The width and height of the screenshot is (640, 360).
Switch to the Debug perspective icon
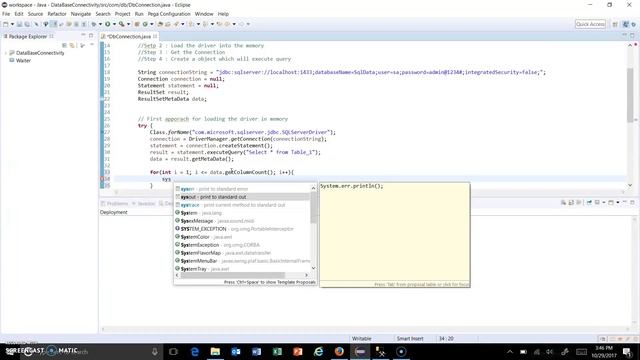click(634, 24)
